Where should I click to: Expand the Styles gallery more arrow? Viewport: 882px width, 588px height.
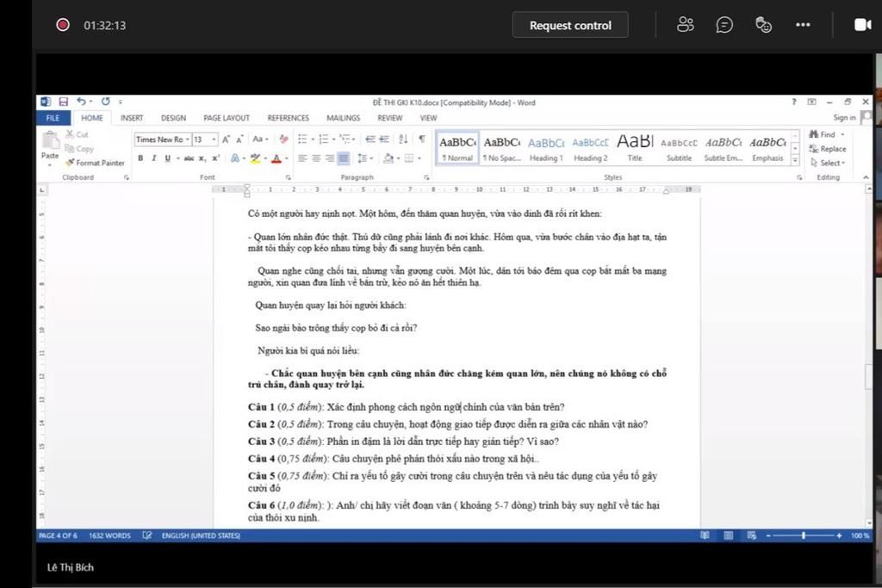[795, 161]
